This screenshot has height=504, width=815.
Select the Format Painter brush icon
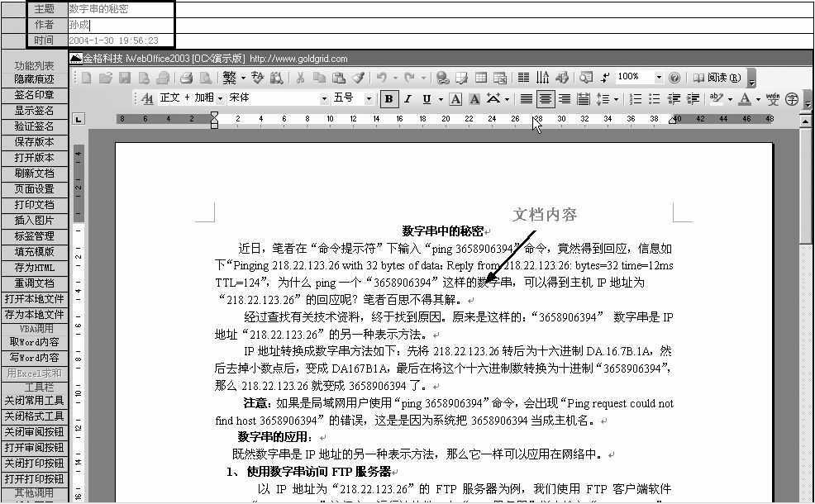[x=359, y=78]
